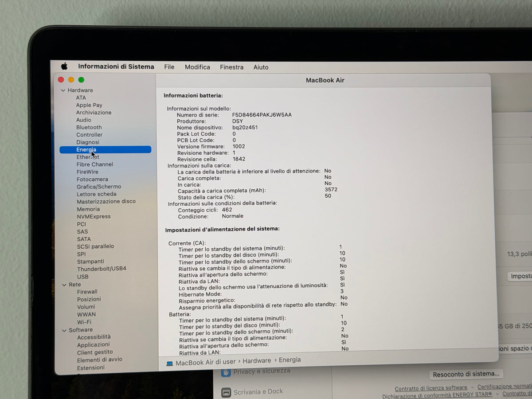Select Audio in the sidebar
This screenshot has height=399, width=532.
84,120
